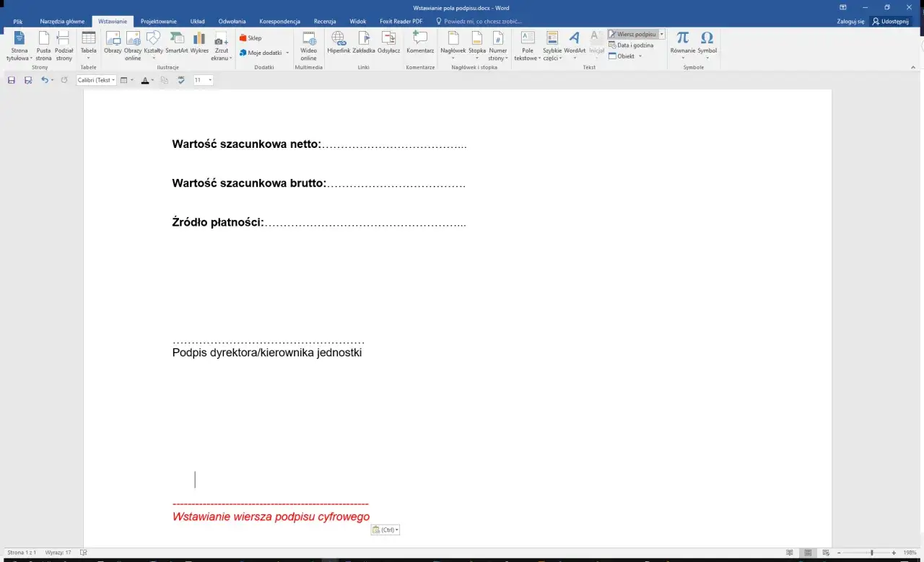Viewport: 924px width, 562px height.
Task: Click the Zaloguj się sign-in link
Action: pyautogui.click(x=850, y=22)
